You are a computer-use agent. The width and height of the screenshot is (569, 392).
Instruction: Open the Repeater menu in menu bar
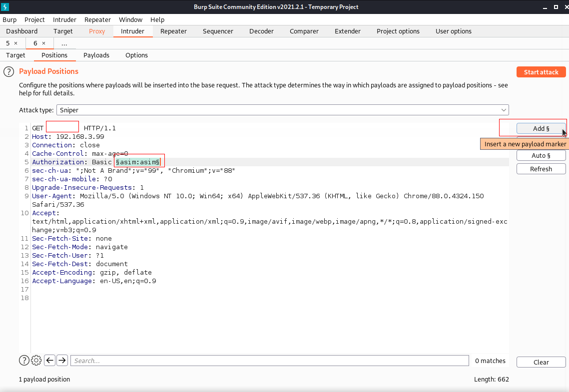97,19
